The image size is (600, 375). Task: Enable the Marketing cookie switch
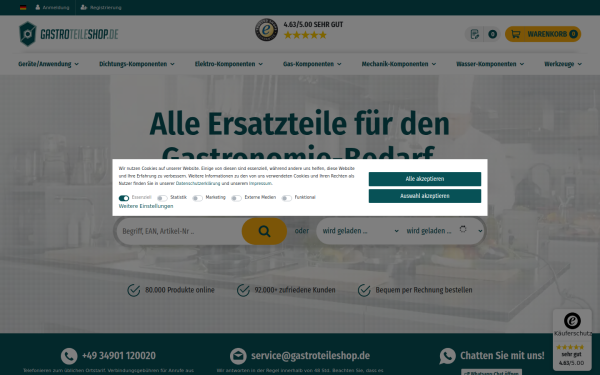197,198
